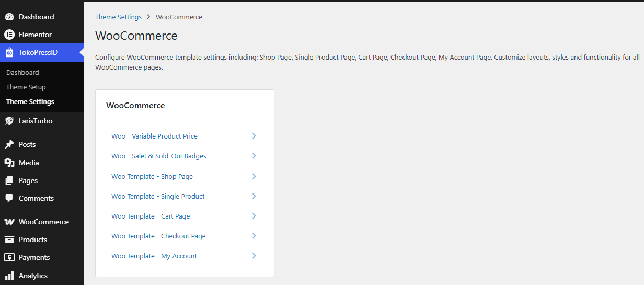Expand Woo Template - Checkout Page chevron
The width and height of the screenshot is (644, 285).
tap(254, 236)
